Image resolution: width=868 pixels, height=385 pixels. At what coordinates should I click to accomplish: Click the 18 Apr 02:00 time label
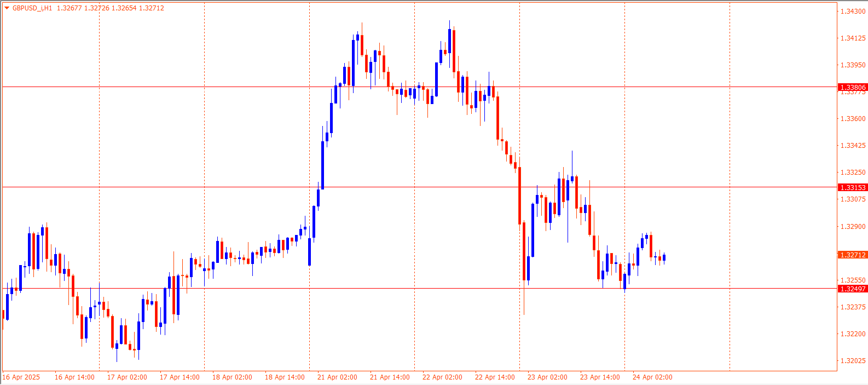click(x=232, y=377)
